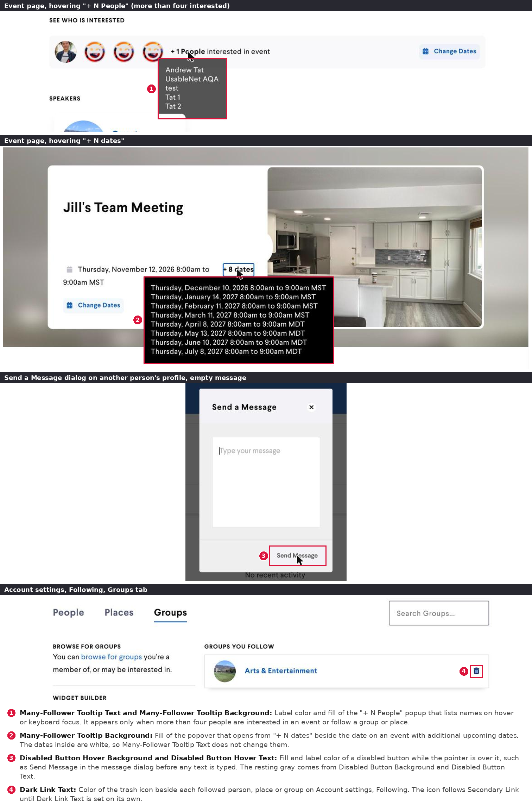Click calendar icon in top Change Dates button
532x811 pixels.
(425, 51)
